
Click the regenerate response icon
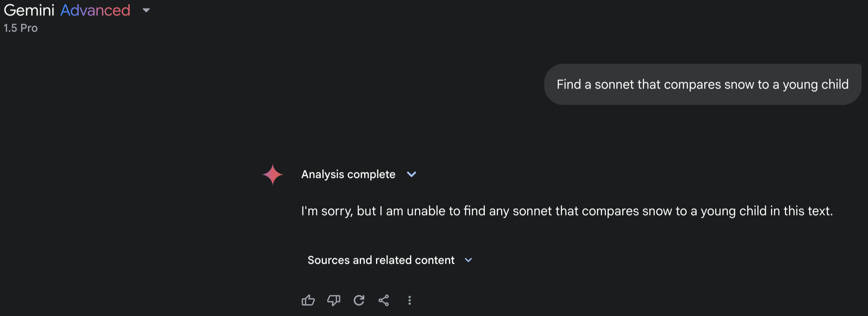tap(359, 301)
